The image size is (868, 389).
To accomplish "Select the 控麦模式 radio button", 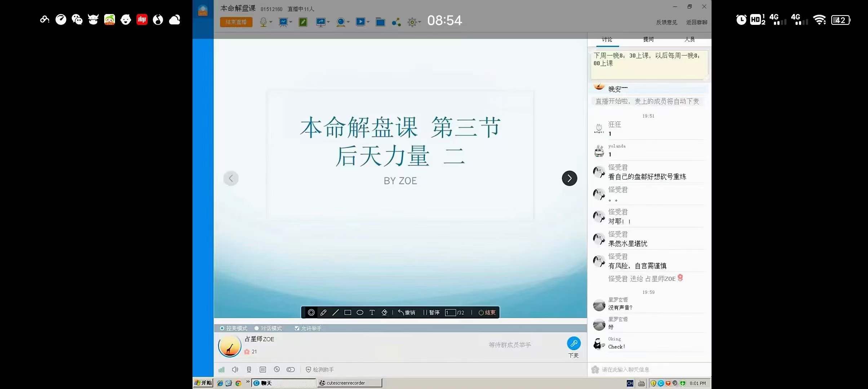I will 222,328.
